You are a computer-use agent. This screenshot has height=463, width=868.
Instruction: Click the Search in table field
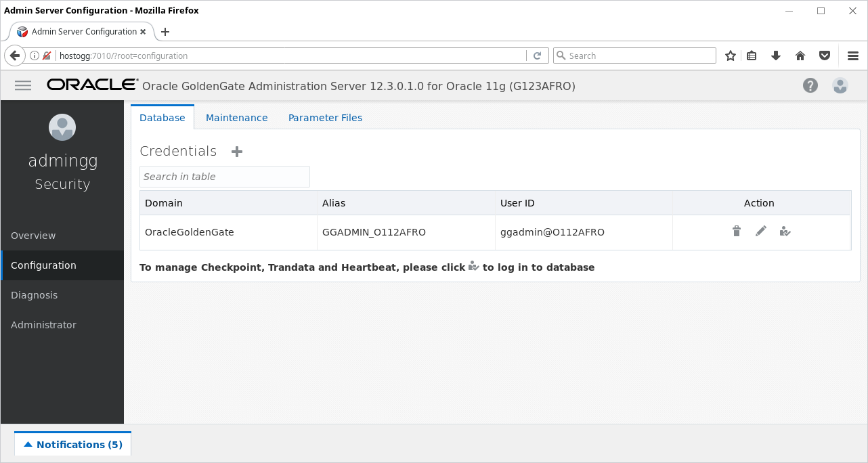coord(225,177)
